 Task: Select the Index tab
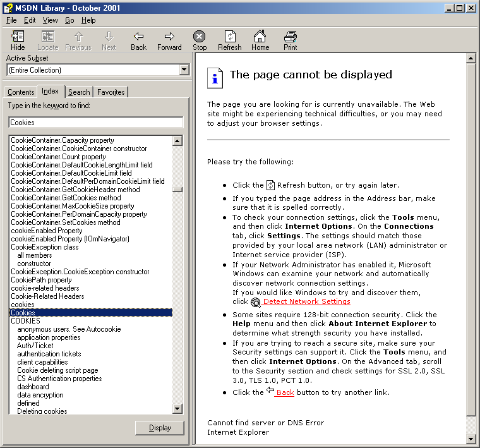tap(50, 91)
